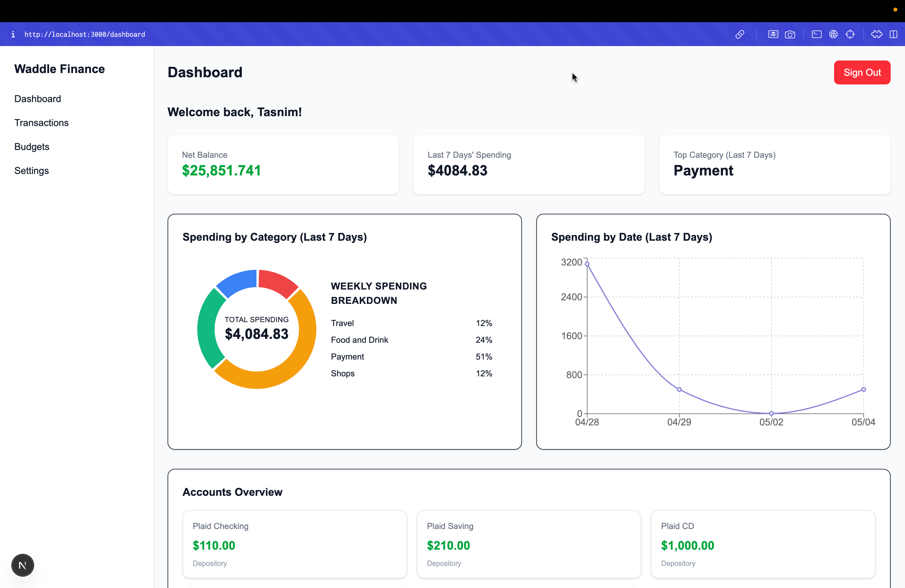The image size is (905, 588).
Task: Click the 04/29 data point on chart
Action: coord(679,390)
